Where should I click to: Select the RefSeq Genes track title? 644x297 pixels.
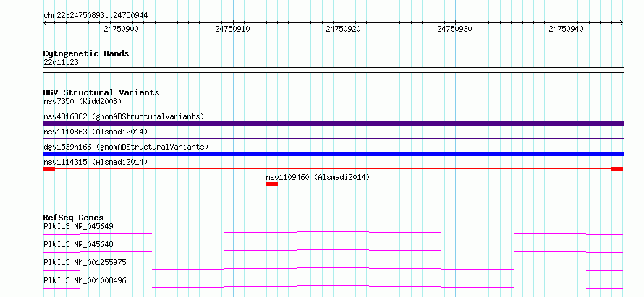click(74, 218)
